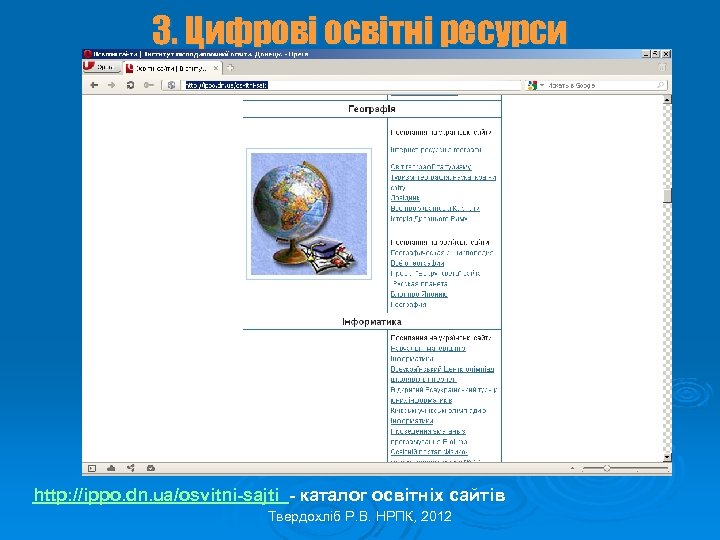This screenshot has width=720, height=540.
Task: Go back with the Back arrow
Action: pos(94,85)
